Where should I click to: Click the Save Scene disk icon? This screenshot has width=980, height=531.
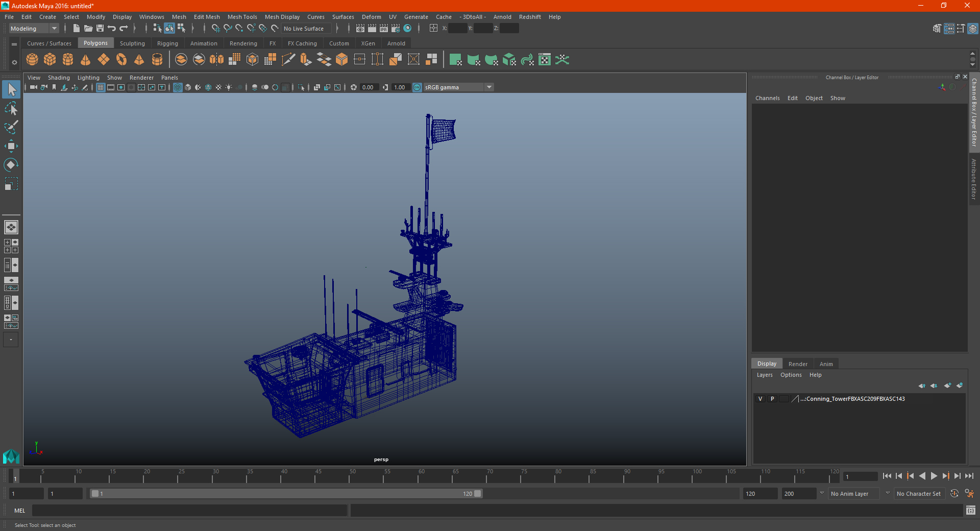[100, 29]
